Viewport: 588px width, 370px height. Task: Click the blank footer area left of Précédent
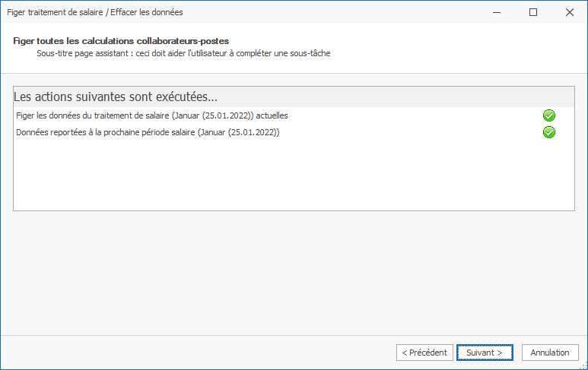point(198,353)
